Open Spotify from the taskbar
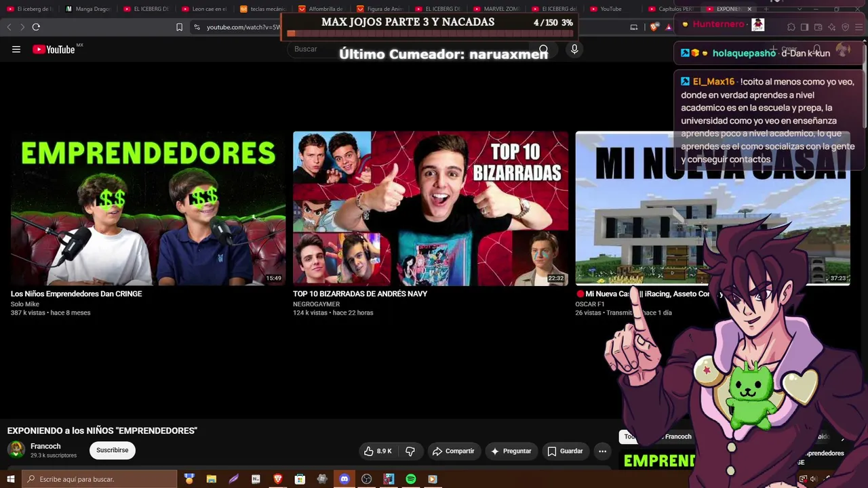 point(411,479)
